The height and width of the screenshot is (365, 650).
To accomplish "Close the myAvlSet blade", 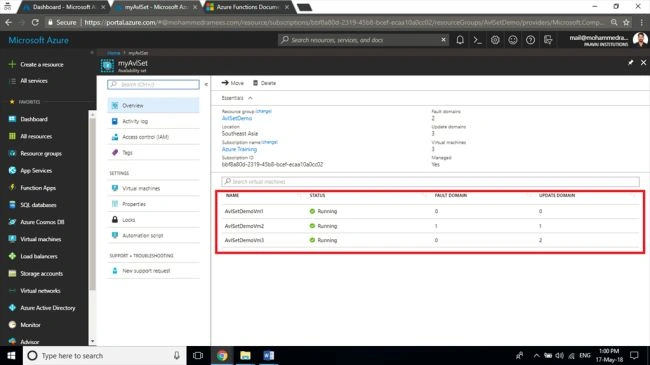I will [x=643, y=63].
